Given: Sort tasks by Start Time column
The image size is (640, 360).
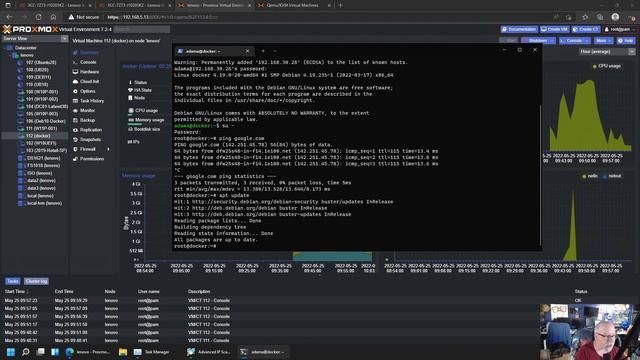Looking at the screenshot, I should pos(16,291).
